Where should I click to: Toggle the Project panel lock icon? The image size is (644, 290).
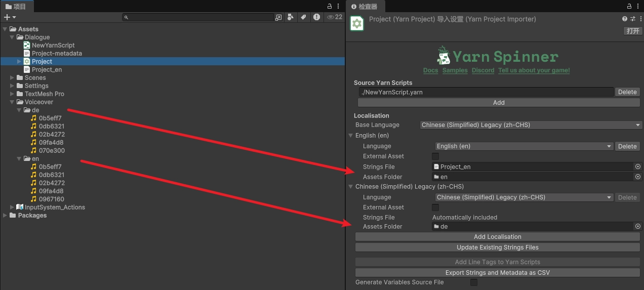click(330, 6)
